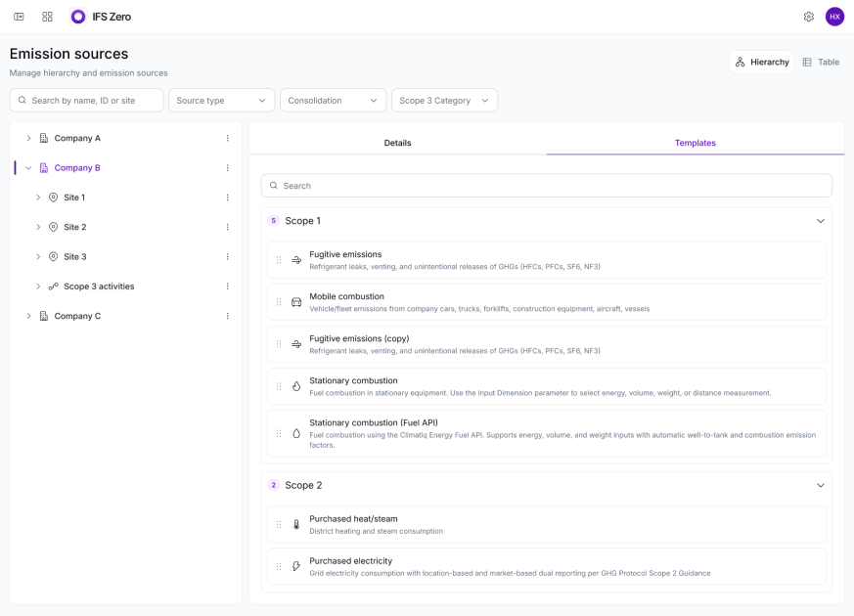Grab the drag handle of Purchased electricity
Screen dimensions: 854x616
pos(279,566)
